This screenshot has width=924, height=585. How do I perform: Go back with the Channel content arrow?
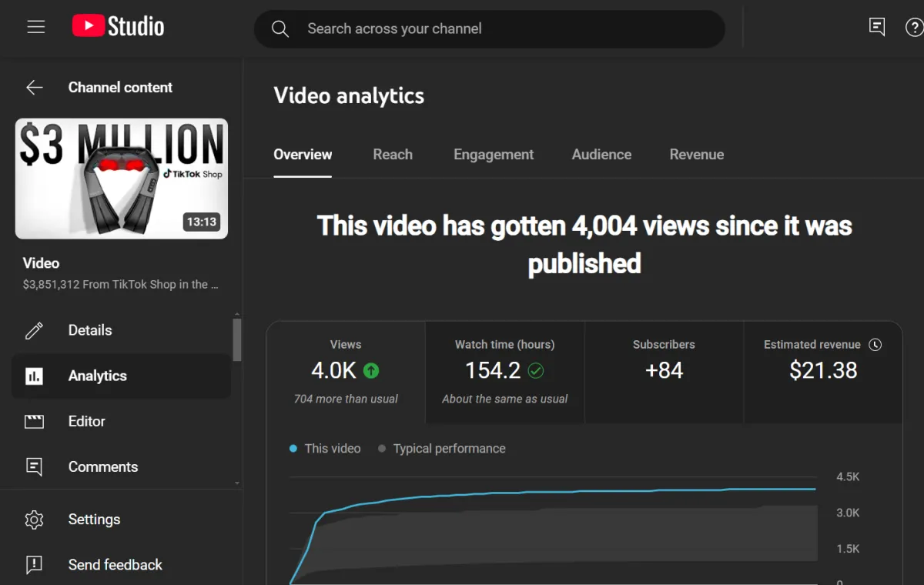click(35, 88)
